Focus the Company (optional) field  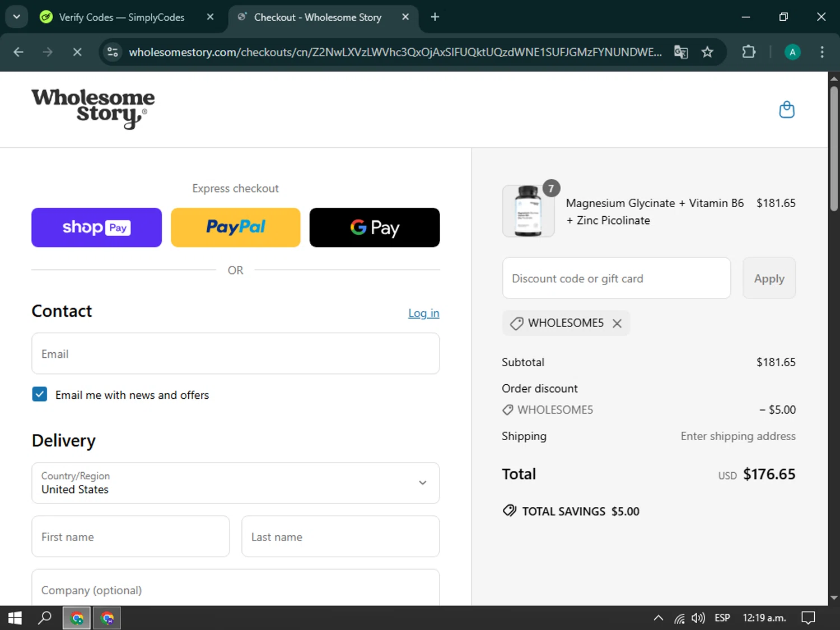236,588
